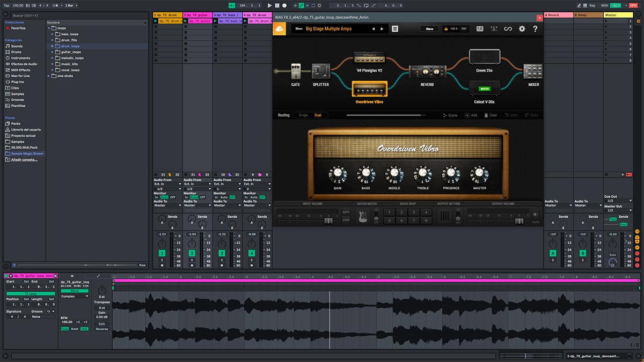Open the Complex warp mode dropdown

pyautogui.click(x=75, y=296)
